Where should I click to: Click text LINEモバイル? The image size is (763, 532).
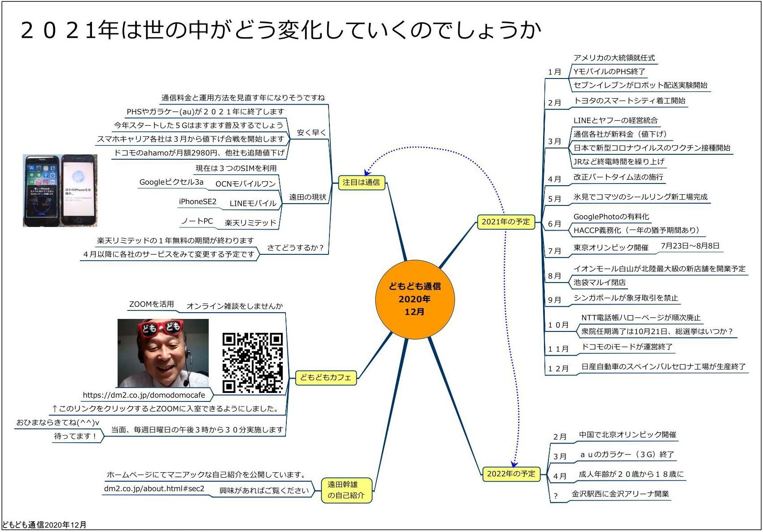tap(253, 204)
